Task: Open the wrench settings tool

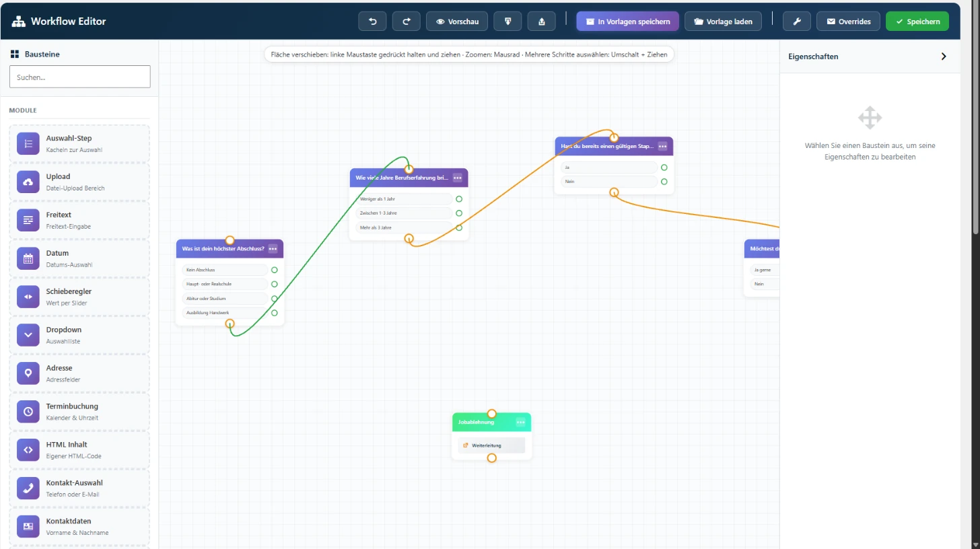Action: (797, 22)
